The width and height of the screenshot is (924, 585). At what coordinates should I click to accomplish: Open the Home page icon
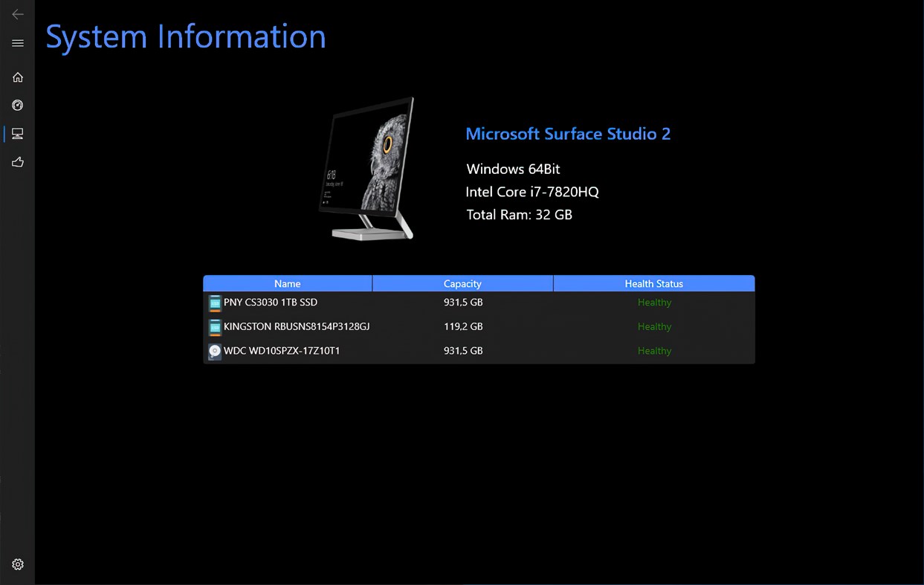(x=18, y=77)
